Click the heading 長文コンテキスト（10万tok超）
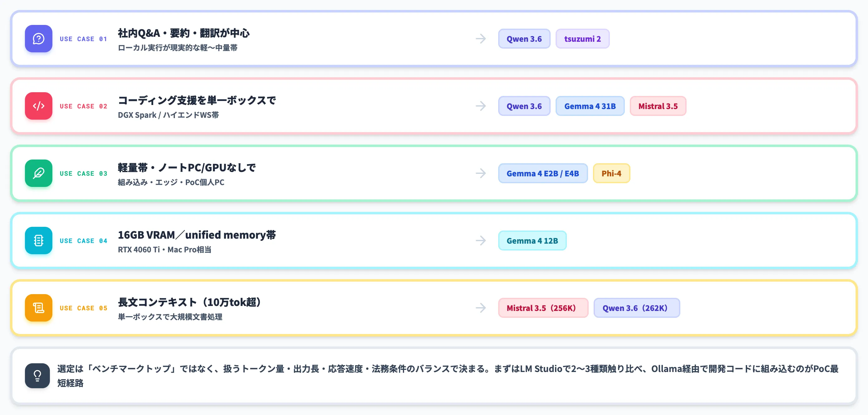 (x=190, y=302)
